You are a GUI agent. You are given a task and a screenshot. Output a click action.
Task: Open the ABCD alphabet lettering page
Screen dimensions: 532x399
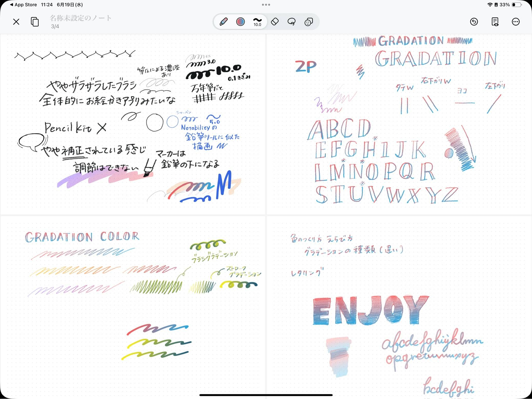[399, 124]
